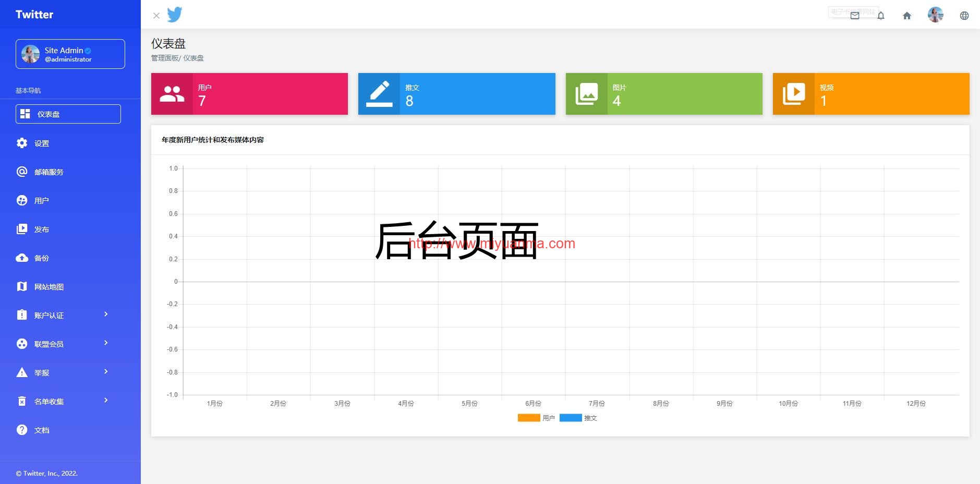Click 管理面板 breadcrumb link
Viewport: 980px width, 484px height.
pyautogui.click(x=165, y=58)
